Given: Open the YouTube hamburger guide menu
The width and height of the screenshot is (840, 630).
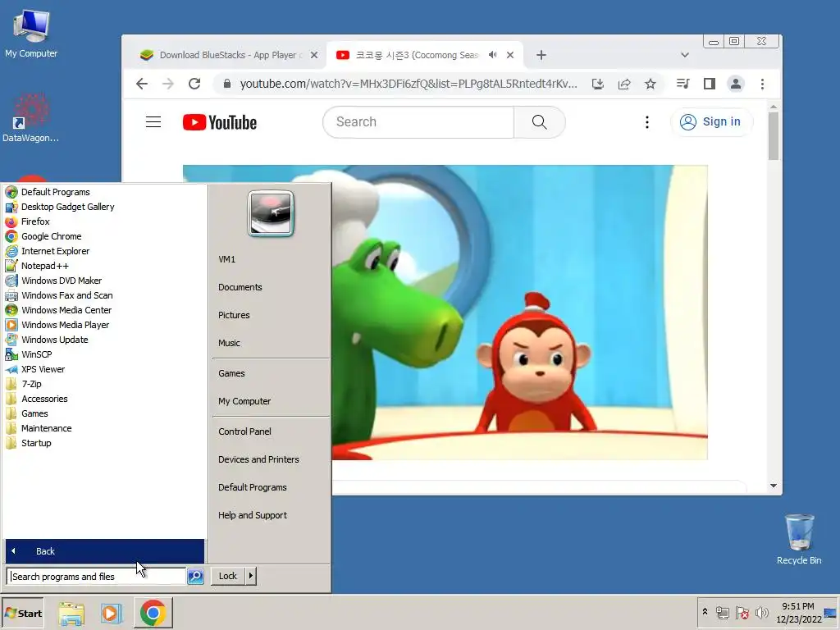Looking at the screenshot, I should click(153, 122).
